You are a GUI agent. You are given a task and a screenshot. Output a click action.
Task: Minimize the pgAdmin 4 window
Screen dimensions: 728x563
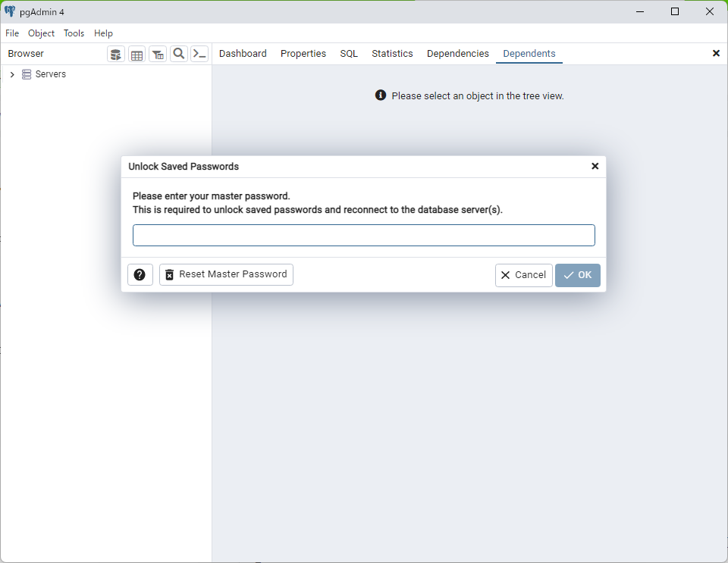pos(640,11)
